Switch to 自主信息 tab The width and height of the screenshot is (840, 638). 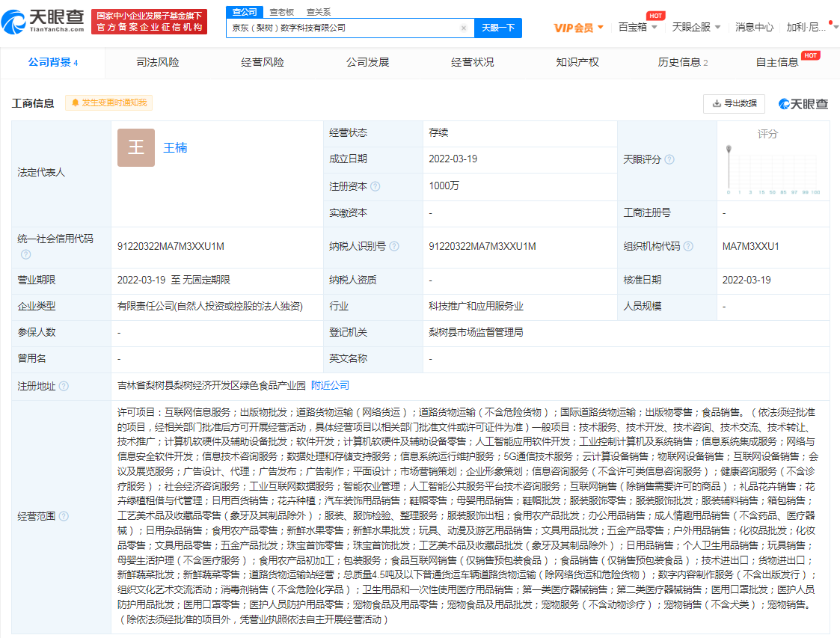pyautogui.click(x=776, y=63)
